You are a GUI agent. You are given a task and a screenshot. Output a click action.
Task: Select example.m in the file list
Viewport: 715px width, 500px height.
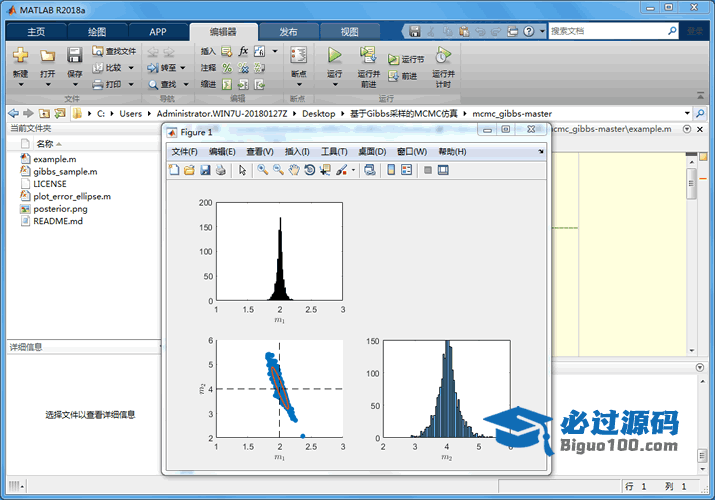click(55, 159)
